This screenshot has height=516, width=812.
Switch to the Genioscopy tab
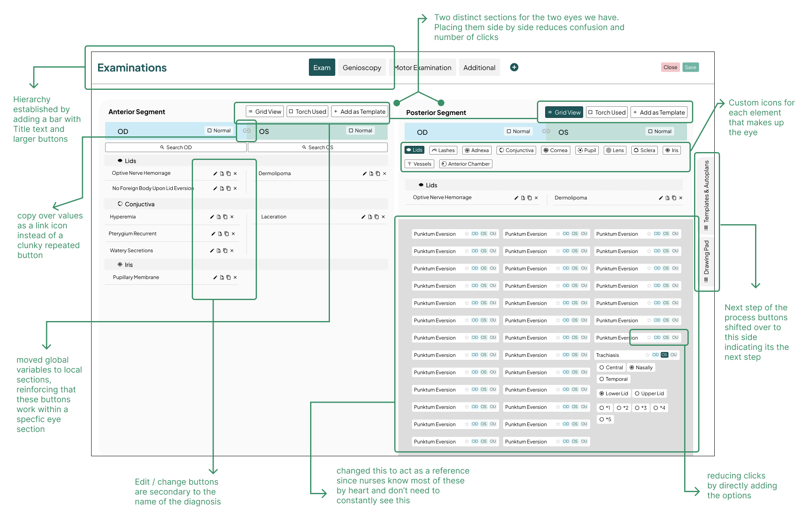(362, 68)
